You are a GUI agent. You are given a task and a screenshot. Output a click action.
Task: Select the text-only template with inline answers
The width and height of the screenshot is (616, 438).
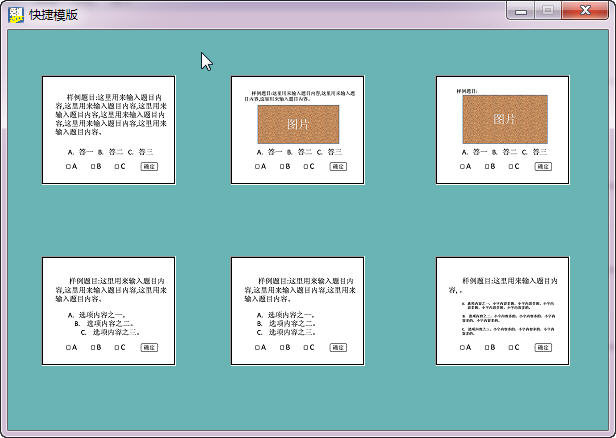pyautogui.click(x=108, y=130)
